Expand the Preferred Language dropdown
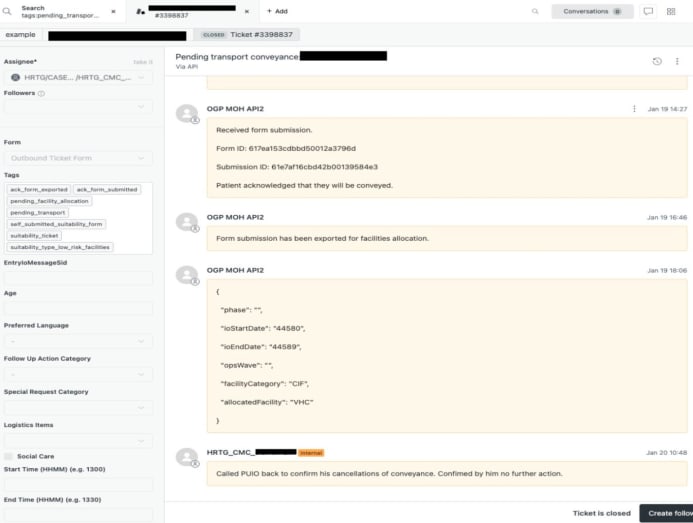 (x=78, y=341)
